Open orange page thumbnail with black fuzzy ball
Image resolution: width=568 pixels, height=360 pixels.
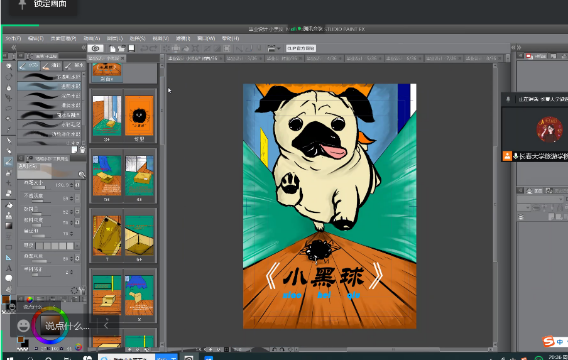(139, 116)
